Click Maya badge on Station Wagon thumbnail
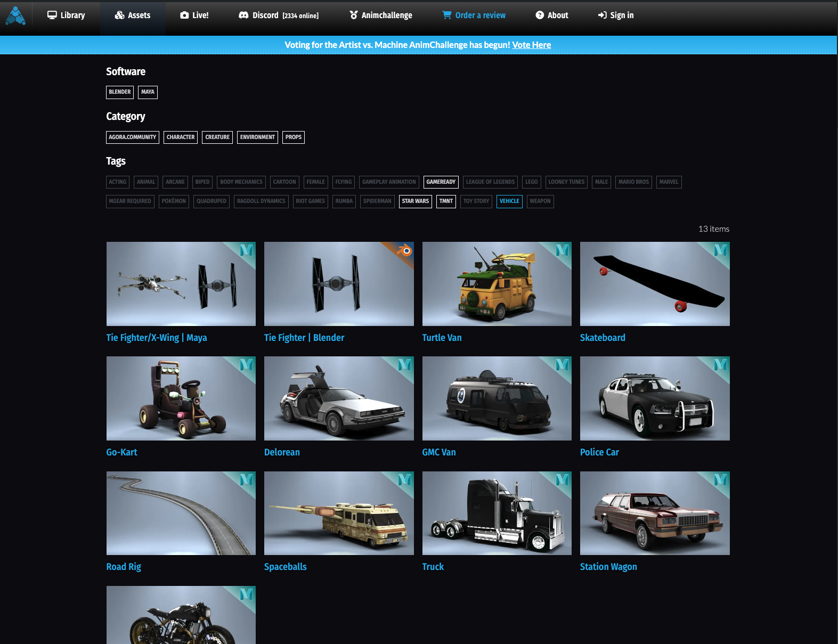Screen dimensions: 838x644 pyautogui.click(x=720, y=479)
